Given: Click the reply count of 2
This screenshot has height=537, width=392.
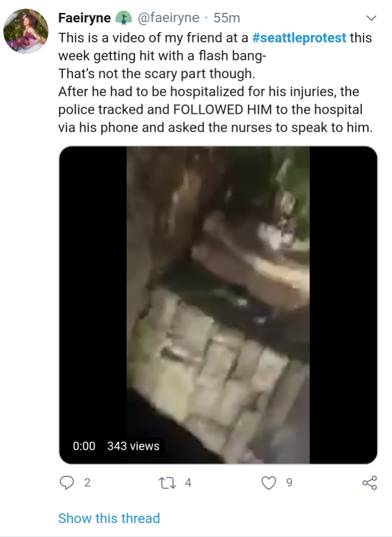Looking at the screenshot, I should (87, 483).
